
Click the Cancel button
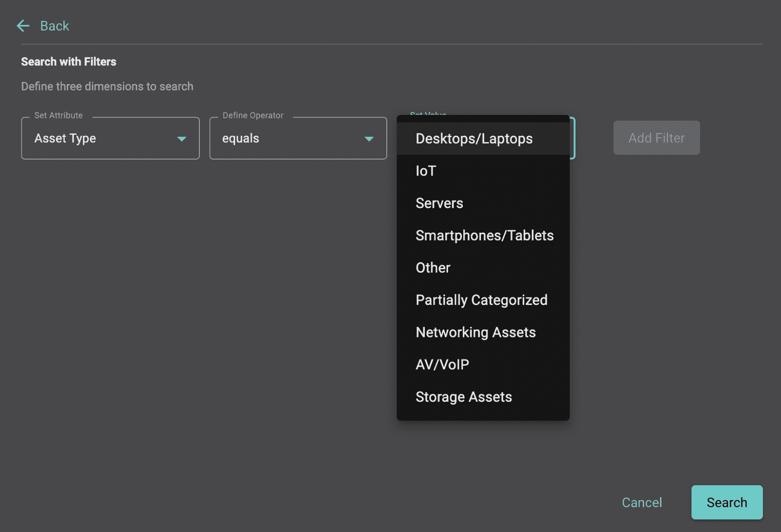[642, 502]
